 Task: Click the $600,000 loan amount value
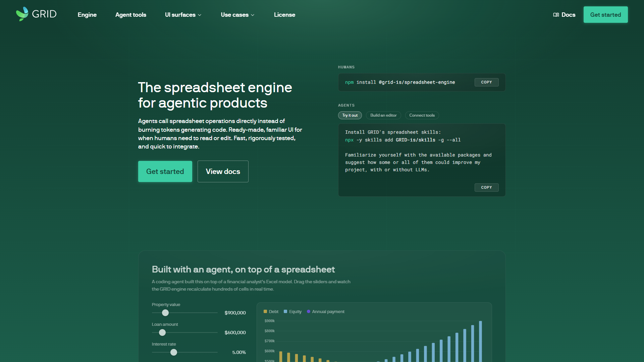[235, 333]
